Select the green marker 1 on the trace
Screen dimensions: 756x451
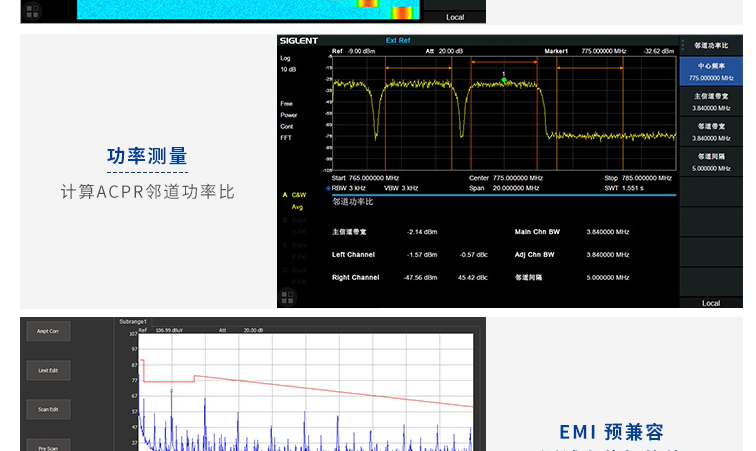(504, 79)
